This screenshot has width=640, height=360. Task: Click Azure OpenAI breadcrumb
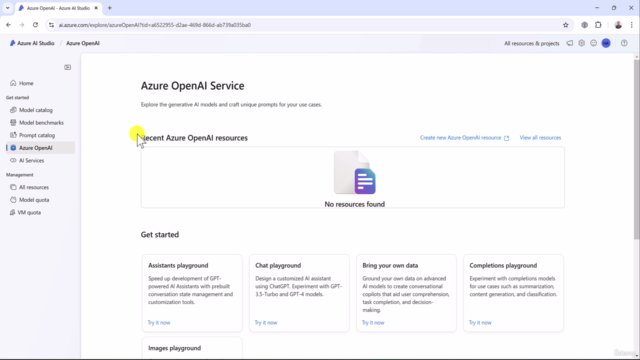pyautogui.click(x=83, y=43)
